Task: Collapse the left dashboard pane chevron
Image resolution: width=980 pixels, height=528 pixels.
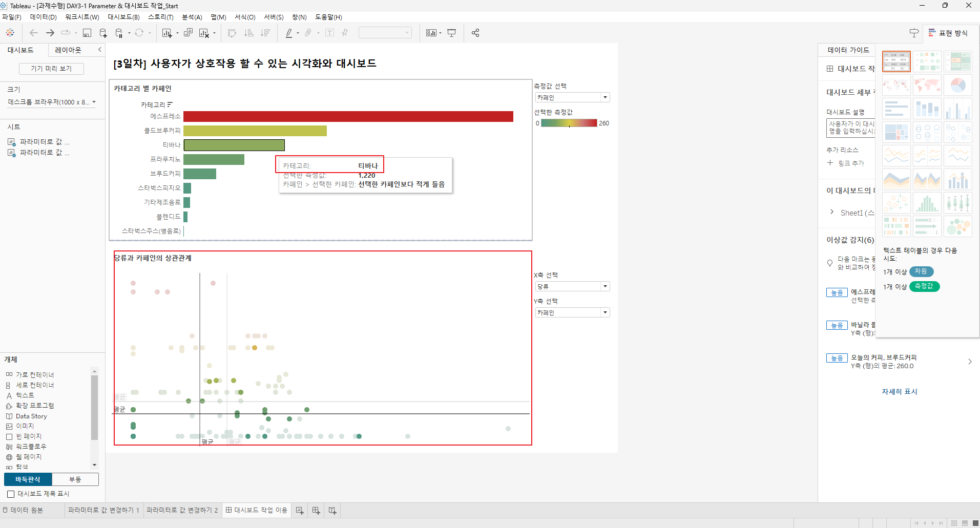Action: click(100, 50)
